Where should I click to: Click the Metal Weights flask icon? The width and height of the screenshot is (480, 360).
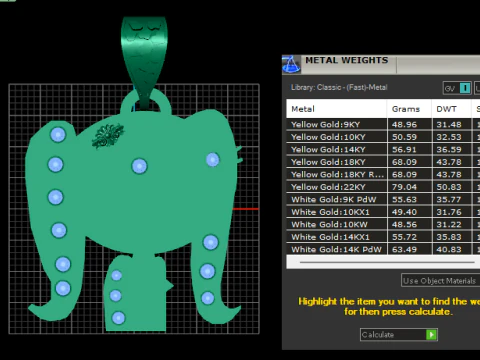click(x=291, y=64)
